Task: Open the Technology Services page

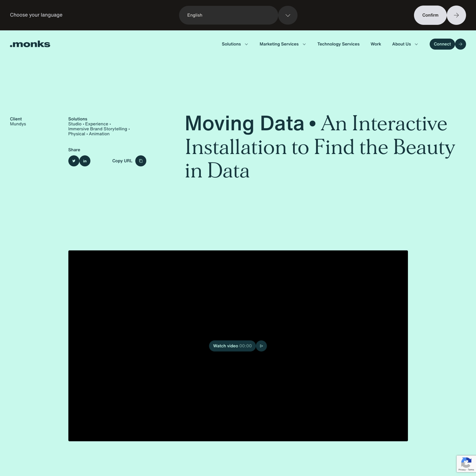Action: pos(338,44)
